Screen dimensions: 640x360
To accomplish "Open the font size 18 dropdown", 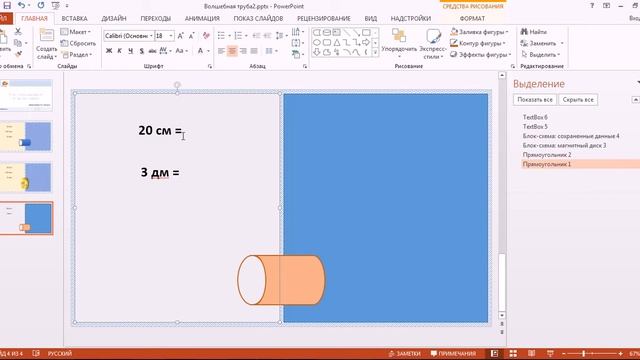I will [x=171, y=36].
